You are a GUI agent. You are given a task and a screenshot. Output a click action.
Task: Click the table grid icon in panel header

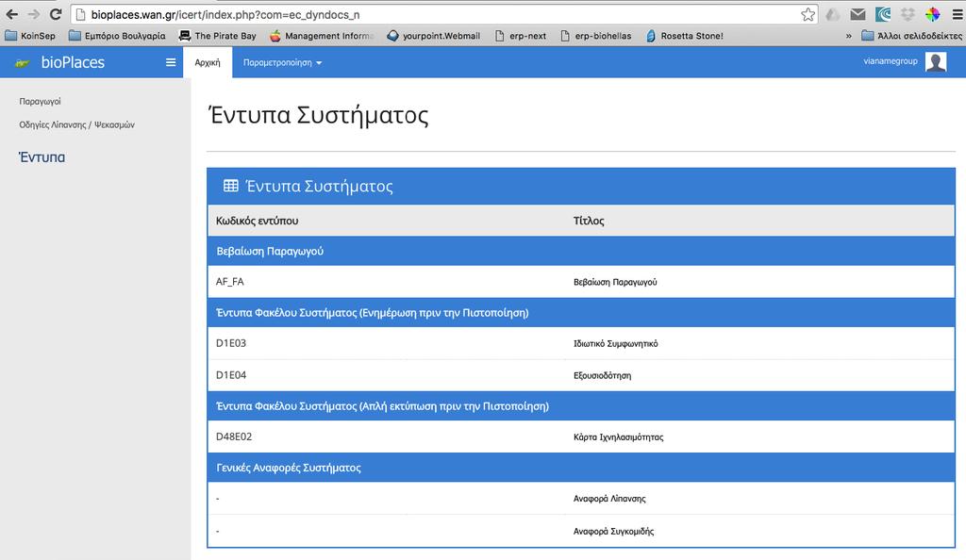point(231,186)
